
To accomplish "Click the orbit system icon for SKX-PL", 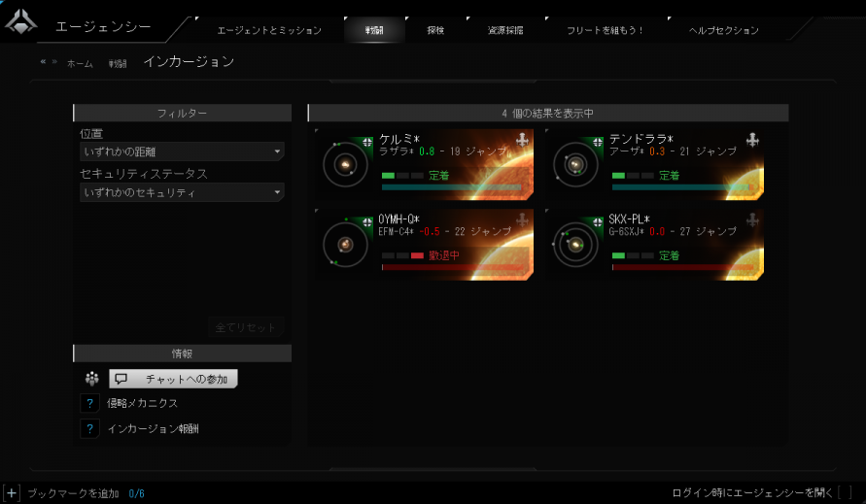I will pos(573,245).
